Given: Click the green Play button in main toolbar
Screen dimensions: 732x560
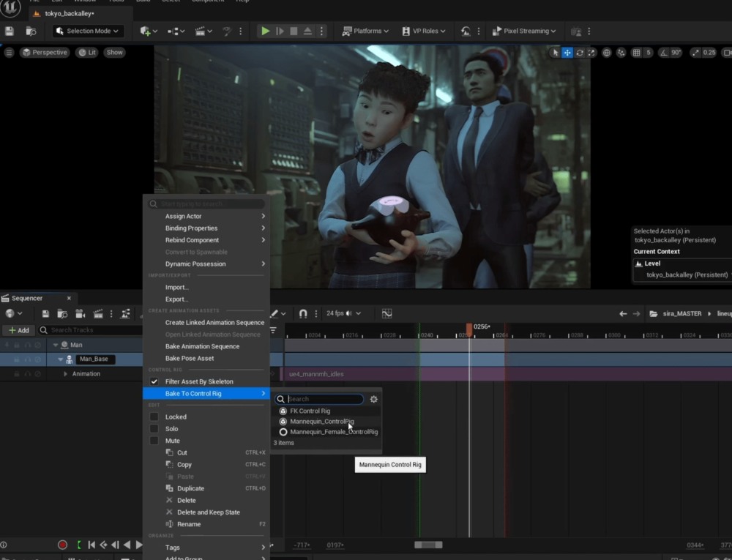Looking at the screenshot, I should [265, 31].
